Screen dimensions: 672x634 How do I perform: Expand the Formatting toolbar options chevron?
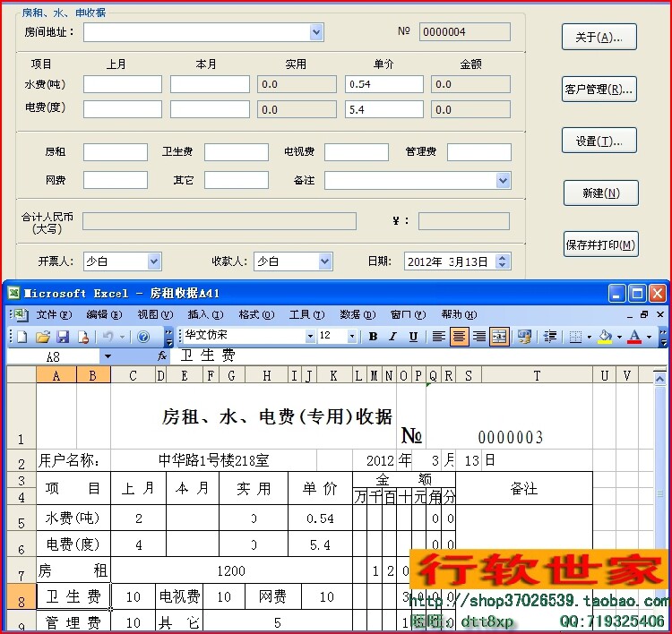(662, 337)
